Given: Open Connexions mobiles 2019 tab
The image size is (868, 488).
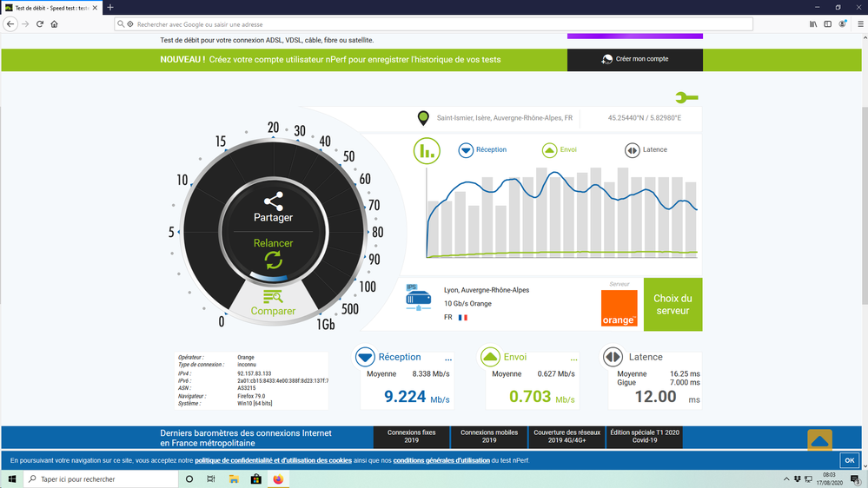Looking at the screenshot, I should click(x=489, y=437).
